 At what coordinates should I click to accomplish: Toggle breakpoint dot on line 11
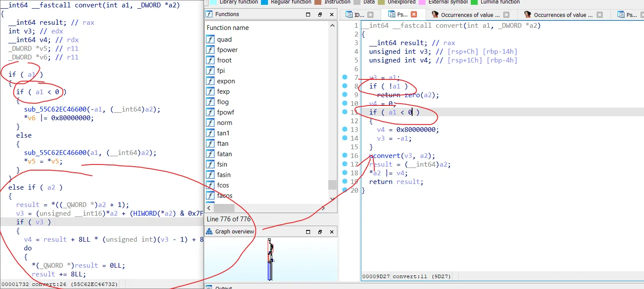coord(345,112)
